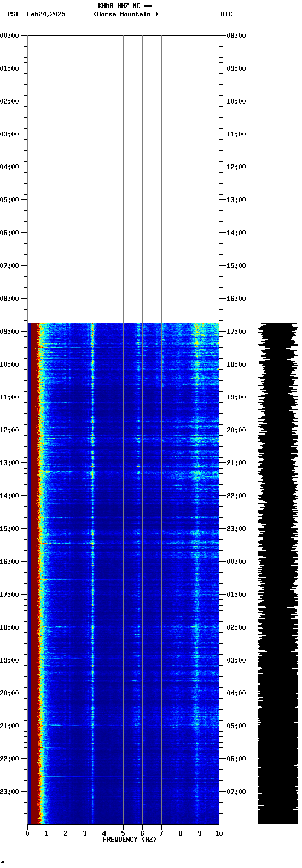
Task: Click the PST '15:00' time label
Action: [9, 529]
